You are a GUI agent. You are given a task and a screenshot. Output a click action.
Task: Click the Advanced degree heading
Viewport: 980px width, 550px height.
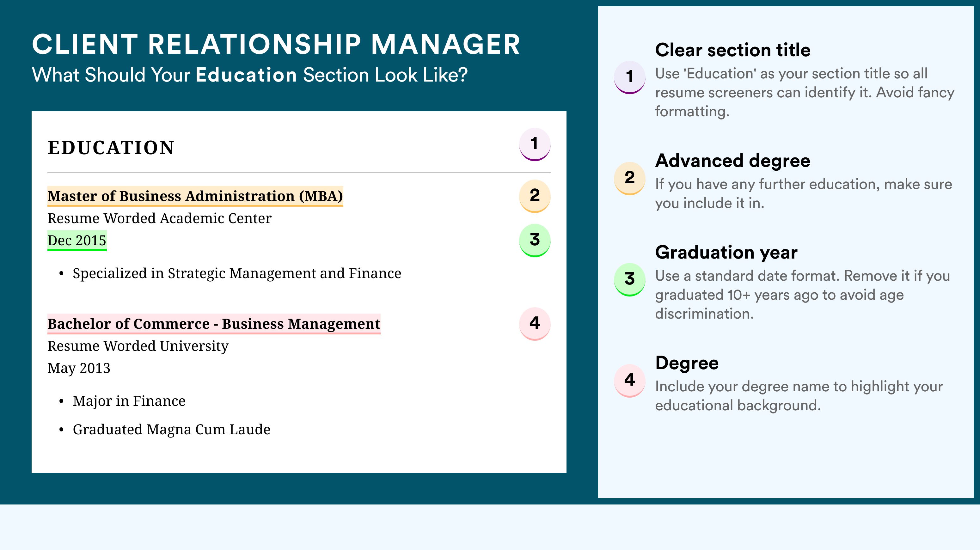pyautogui.click(x=733, y=161)
